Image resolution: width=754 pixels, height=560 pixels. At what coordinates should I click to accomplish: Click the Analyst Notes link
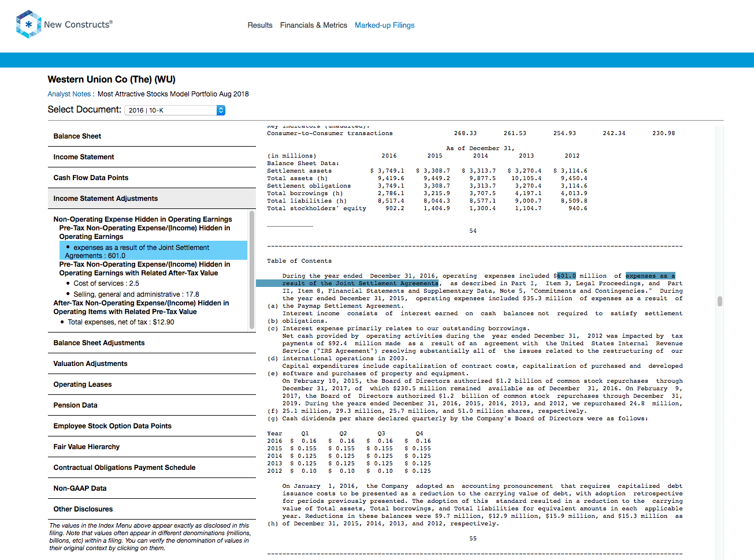tap(69, 94)
